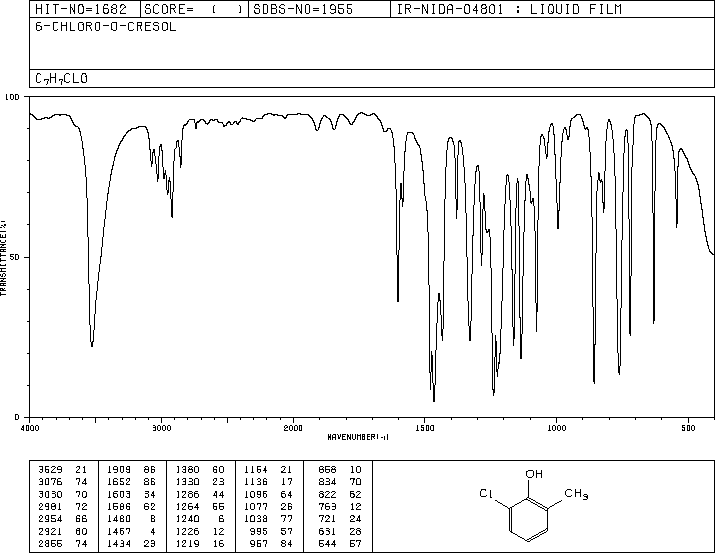Select peak table entry 1136
This screenshot has width=715, height=553.
(256, 482)
